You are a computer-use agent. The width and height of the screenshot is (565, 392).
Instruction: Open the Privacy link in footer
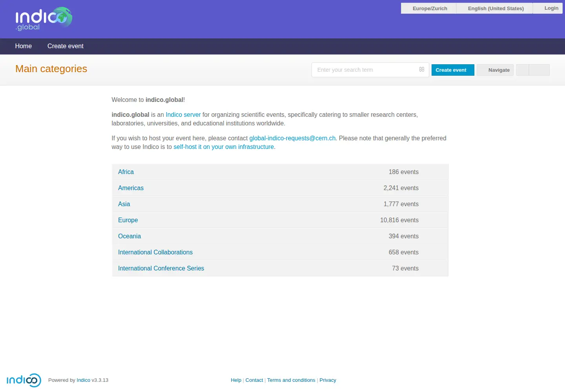coord(328,380)
